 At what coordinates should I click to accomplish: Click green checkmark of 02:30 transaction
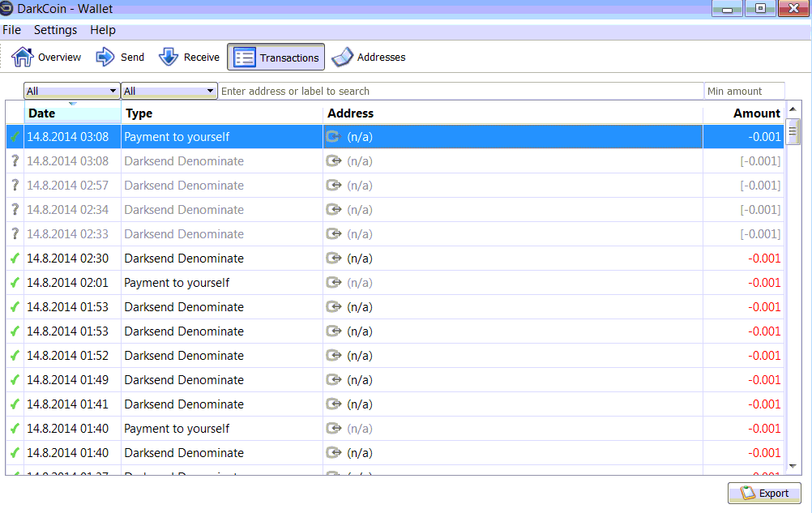[15, 259]
